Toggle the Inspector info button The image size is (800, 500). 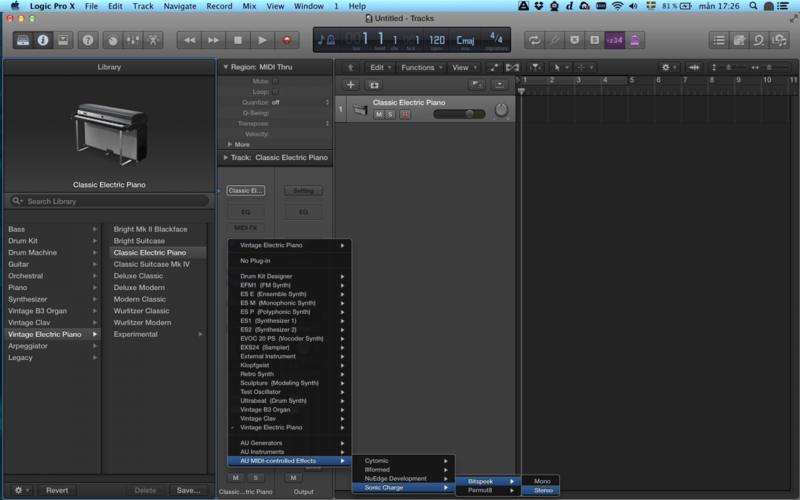(x=43, y=40)
